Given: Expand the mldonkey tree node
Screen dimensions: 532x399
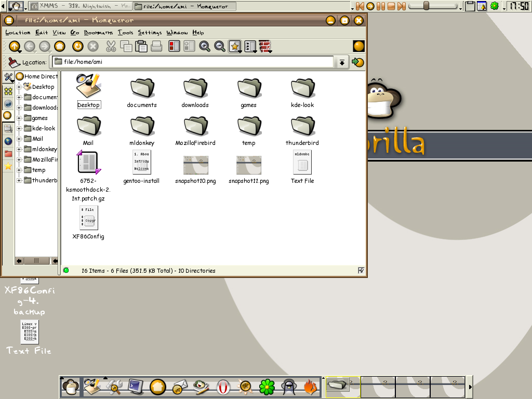Looking at the screenshot, I should pyautogui.click(x=19, y=149).
